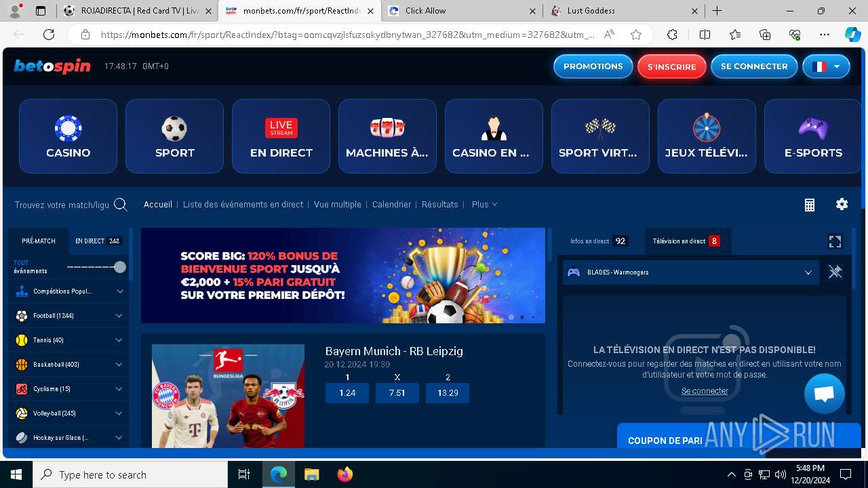Click the Hockey sur Glace icon
Viewport: 868px width, 488px height.
[x=22, y=438]
